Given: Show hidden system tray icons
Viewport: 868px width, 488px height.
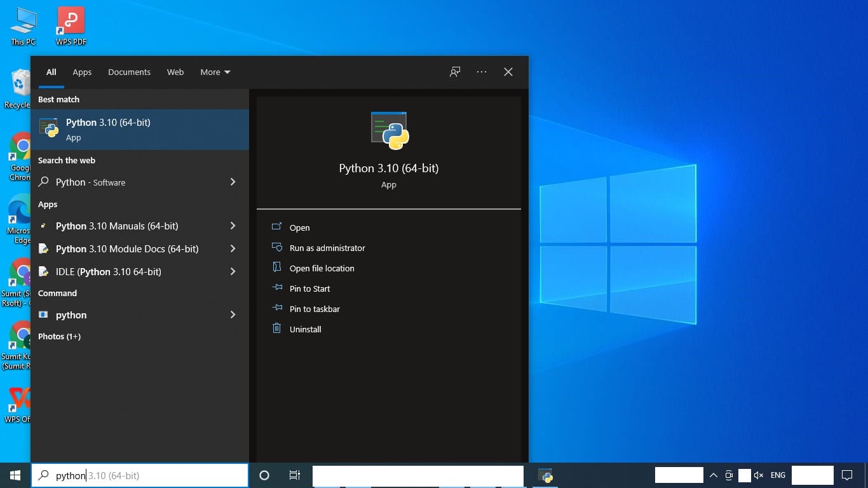Looking at the screenshot, I should pyautogui.click(x=713, y=475).
